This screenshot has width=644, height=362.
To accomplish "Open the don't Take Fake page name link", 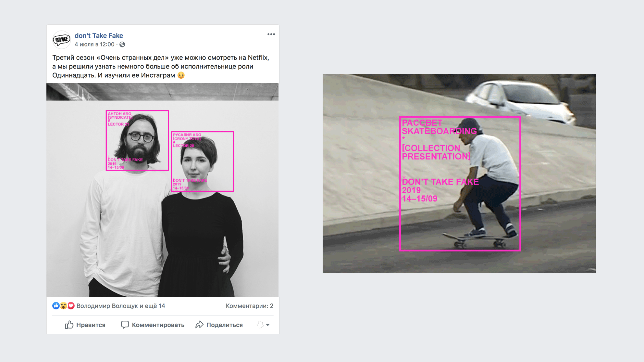I will tap(99, 35).
